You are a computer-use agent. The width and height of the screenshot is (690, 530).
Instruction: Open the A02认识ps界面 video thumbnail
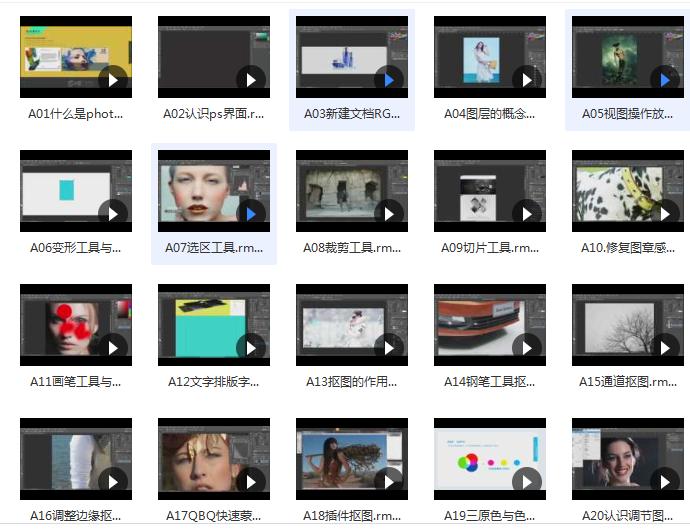point(214,57)
